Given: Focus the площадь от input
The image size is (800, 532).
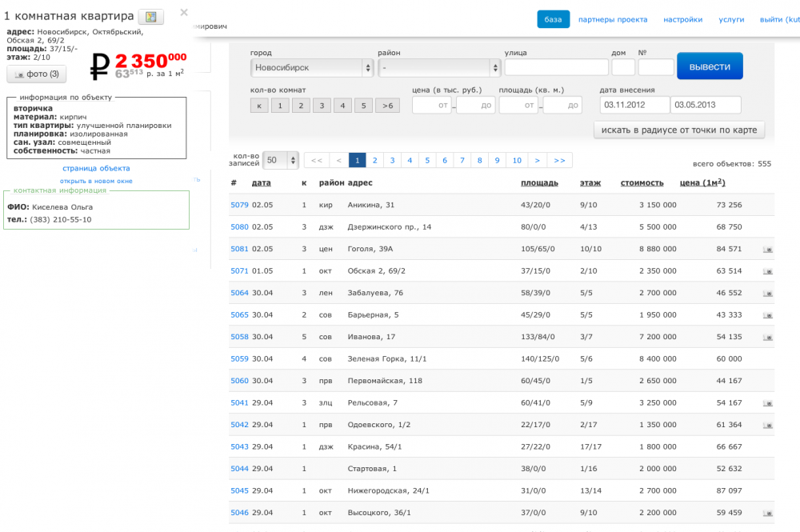Looking at the screenshot, I should 518,105.
